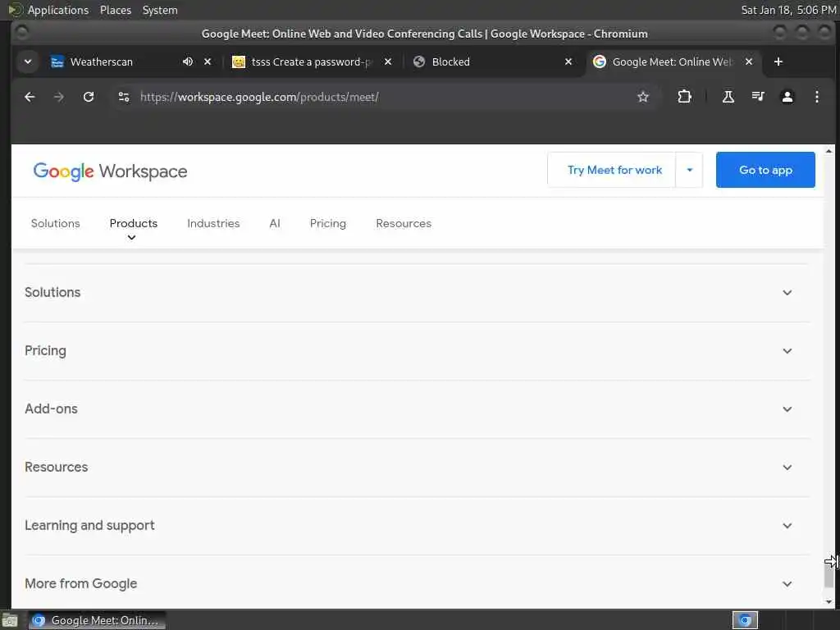Open Chromium three-dot menu
Viewport: 840px width, 630px height.
[x=816, y=97]
